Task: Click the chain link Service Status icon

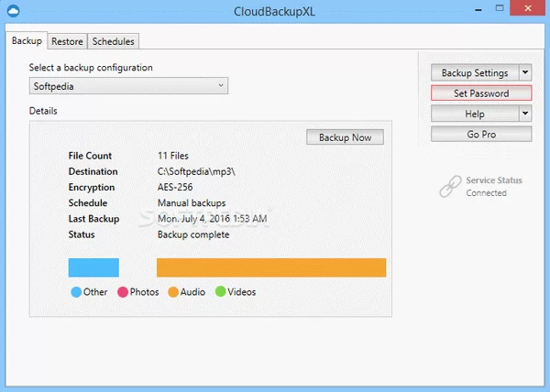Action: click(x=449, y=187)
